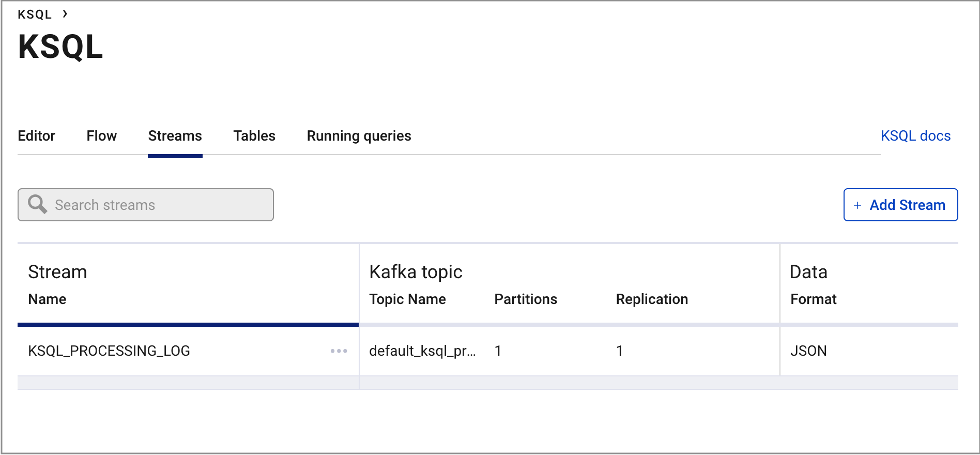This screenshot has width=980, height=455.
Task: Sort by Partitions column header
Action: tap(526, 299)
